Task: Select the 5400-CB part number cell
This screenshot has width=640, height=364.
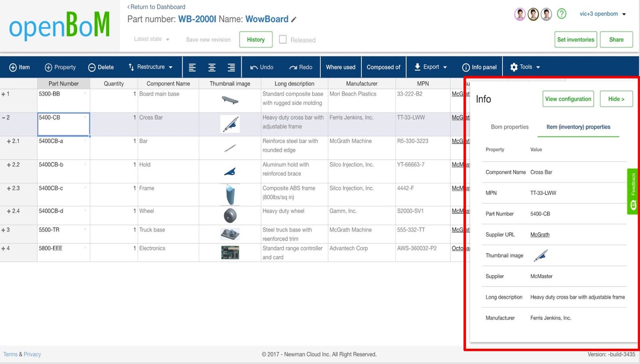Action: [64, 124]
